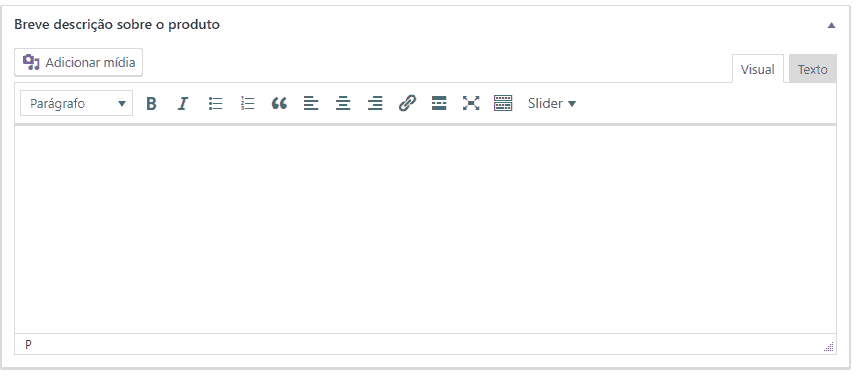Apply blockquote formatting

pos(279,103)
